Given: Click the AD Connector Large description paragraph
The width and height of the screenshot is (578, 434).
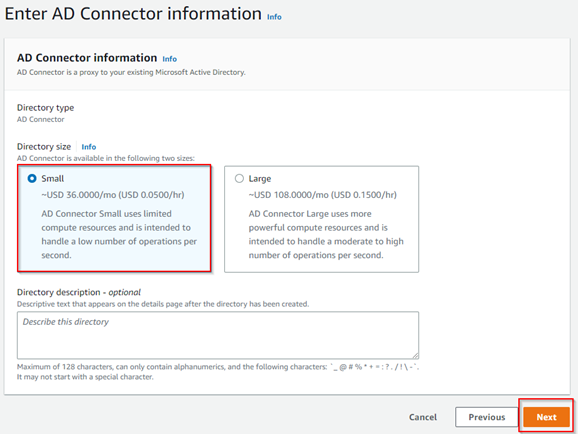Looking at the screenshot, I should (326, 235).
